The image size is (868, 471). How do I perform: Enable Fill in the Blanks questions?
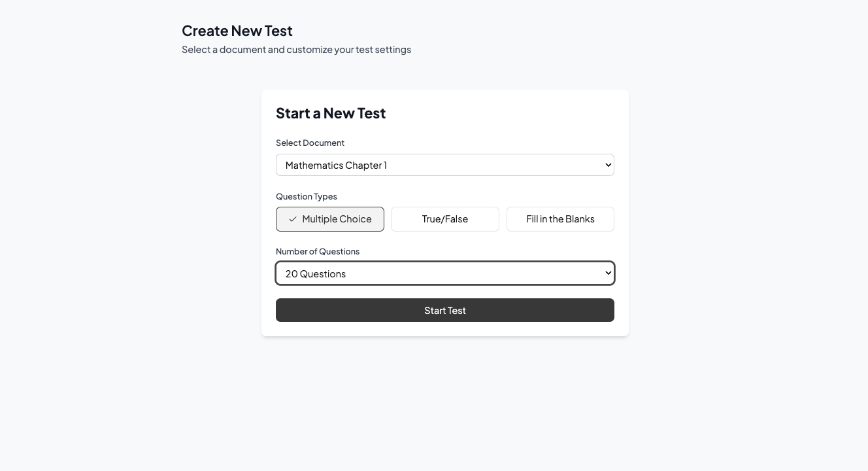coord(560,219)
